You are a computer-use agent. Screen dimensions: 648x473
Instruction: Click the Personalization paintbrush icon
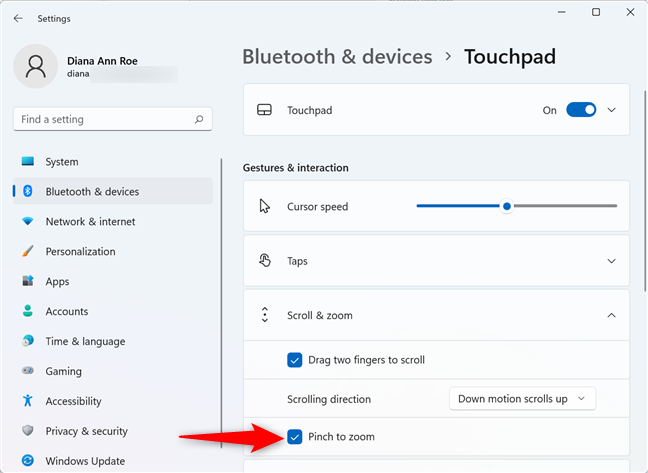(28, 251)
